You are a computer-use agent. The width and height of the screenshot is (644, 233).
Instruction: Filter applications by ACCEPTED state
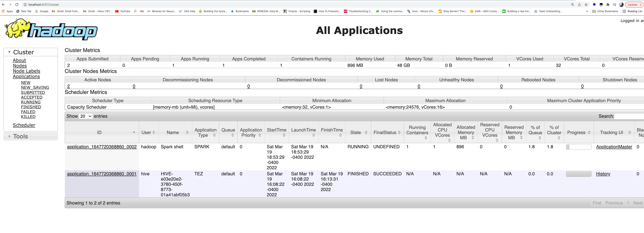click(32, 97)
